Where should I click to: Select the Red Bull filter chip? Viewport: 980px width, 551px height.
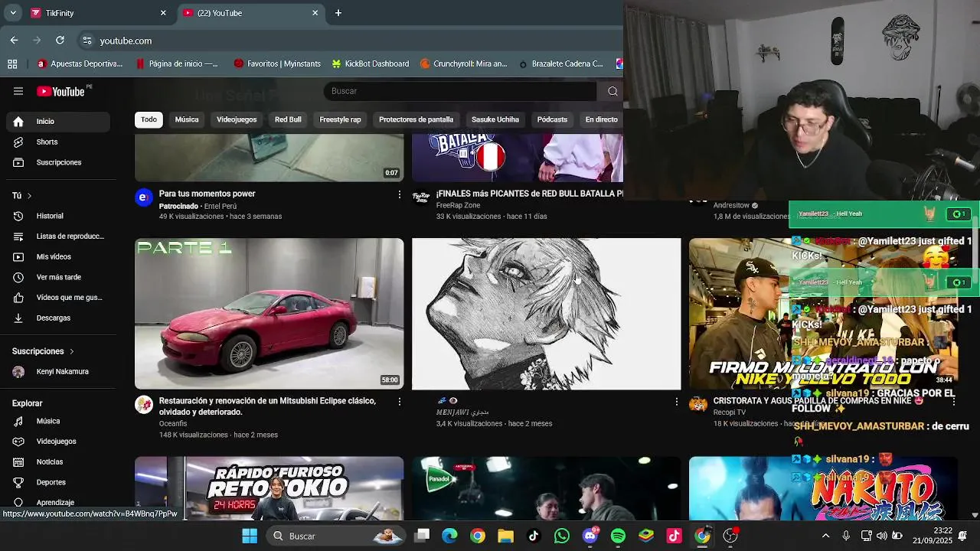(288, 119)
